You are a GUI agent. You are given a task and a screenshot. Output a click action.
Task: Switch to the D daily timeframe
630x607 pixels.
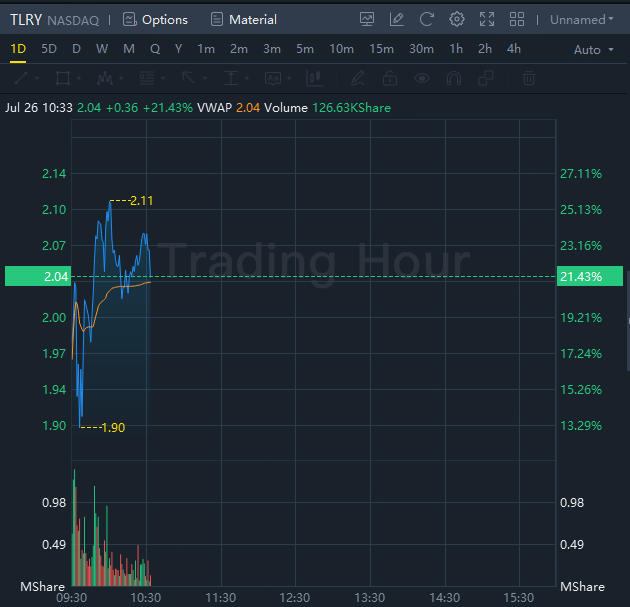click(76, 49)
